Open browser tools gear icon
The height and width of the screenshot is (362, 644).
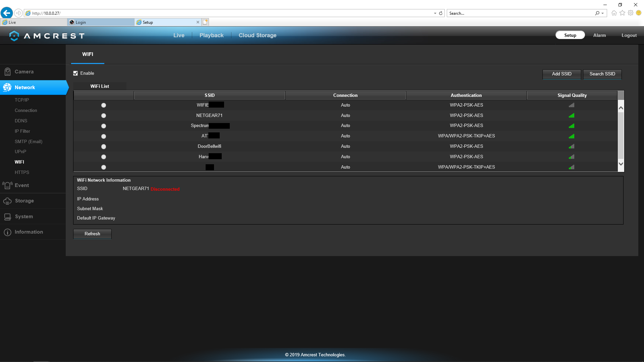coord(631,13)
